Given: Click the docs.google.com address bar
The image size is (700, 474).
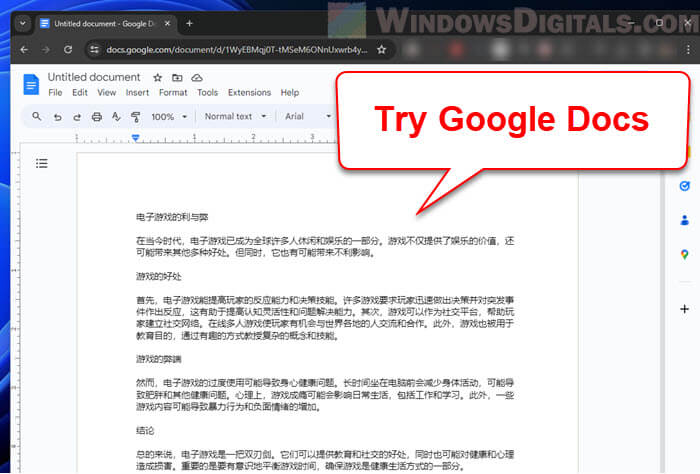Looking at the screenshot, I should (x=237, y=50).
